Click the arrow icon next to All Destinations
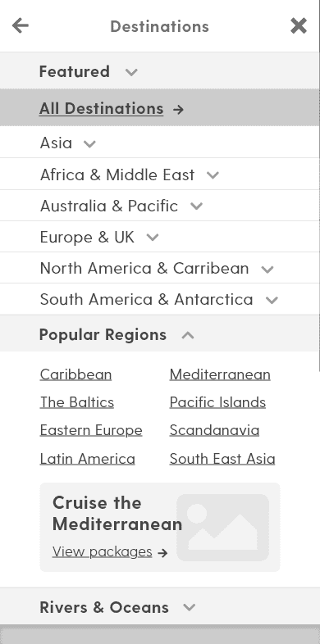This screenshot has width=320, height=644. click(178, 109)
